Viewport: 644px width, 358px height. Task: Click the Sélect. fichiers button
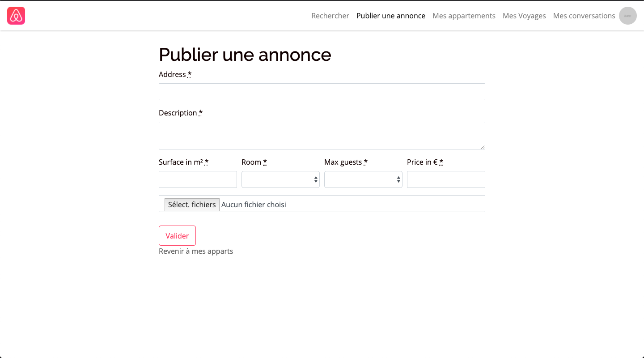click(192, 205)
